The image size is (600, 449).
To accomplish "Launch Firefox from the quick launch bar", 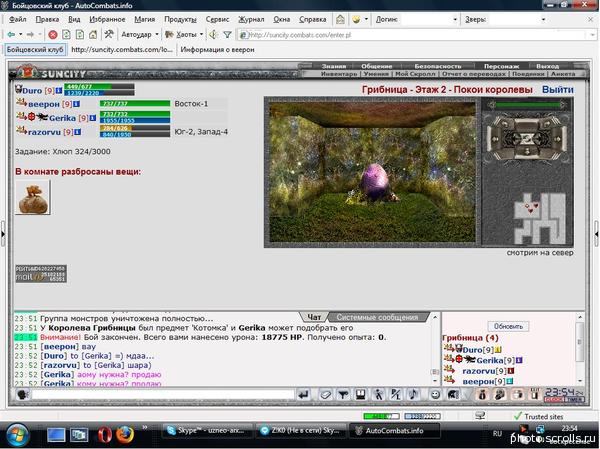I will 125,435.
